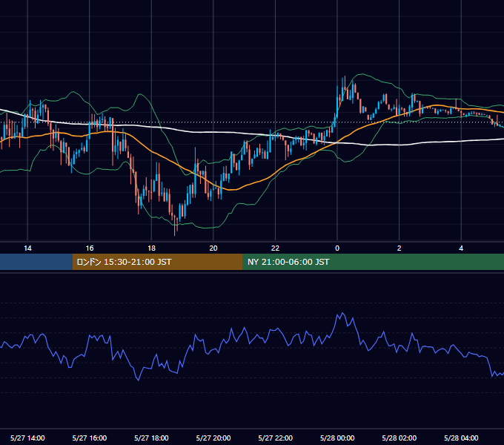
Task: Click the 16 hour label on price chart axis
Action: pos(90,248)
